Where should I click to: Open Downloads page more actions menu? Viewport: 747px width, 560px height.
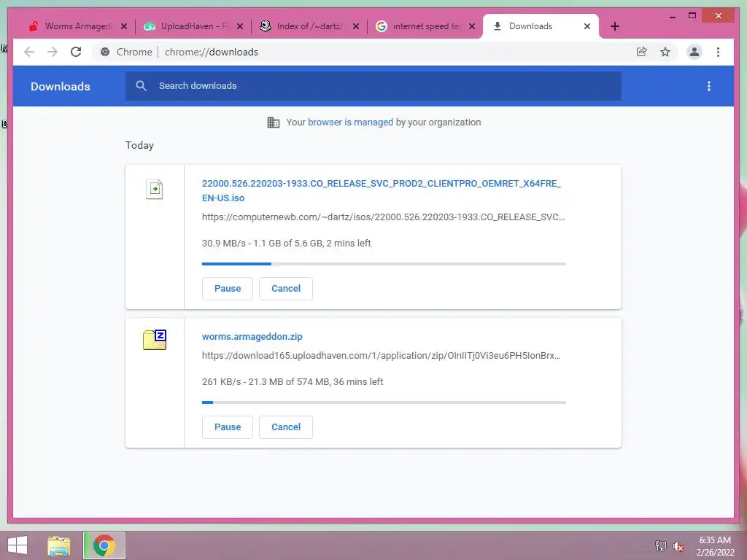click(709, 86)
